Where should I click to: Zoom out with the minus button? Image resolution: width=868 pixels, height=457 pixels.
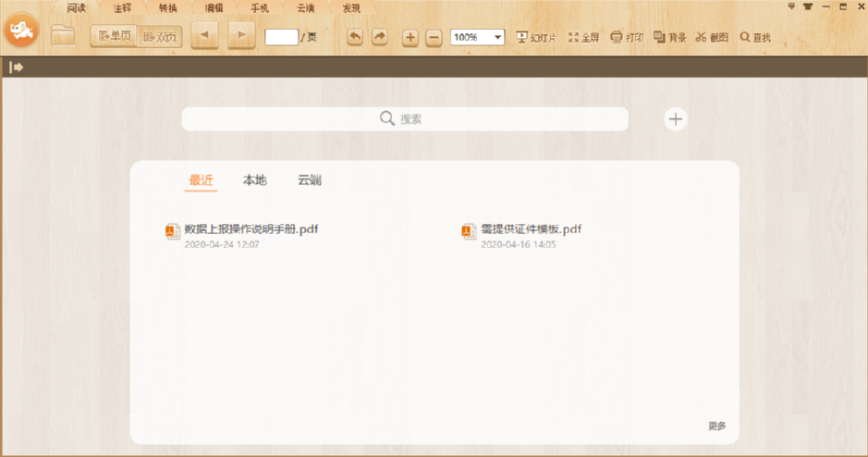tap(434, 38)
